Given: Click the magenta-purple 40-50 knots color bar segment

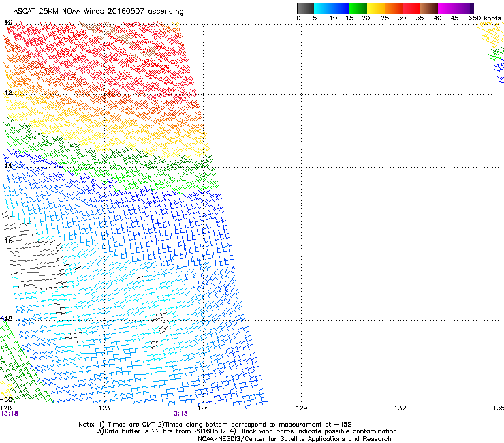Looking at the screenshot, I should click(456, 8).
